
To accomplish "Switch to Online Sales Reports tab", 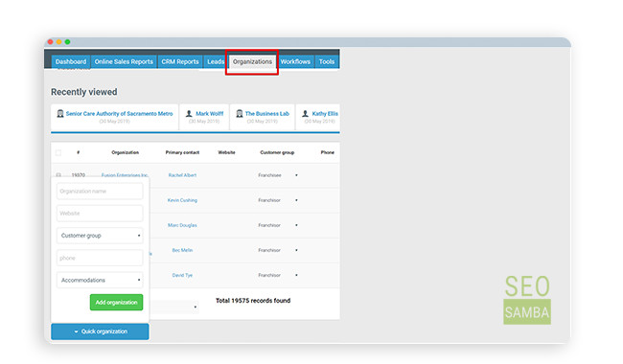I will [124, 61].
